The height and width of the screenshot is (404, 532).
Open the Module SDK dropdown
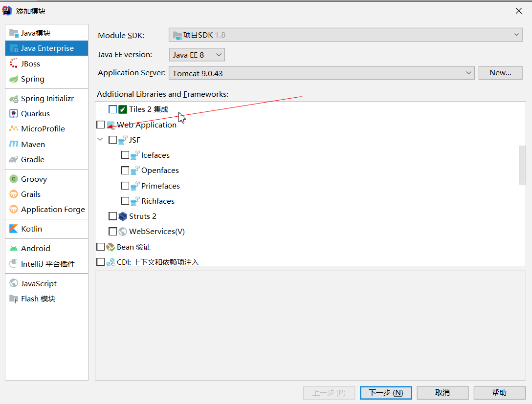345,35
